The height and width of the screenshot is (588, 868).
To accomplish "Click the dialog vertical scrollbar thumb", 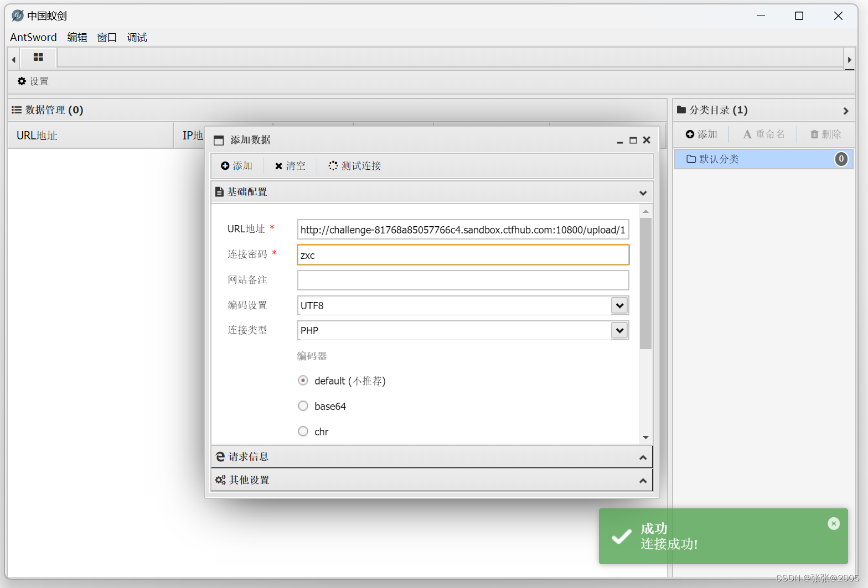I will (x=645, y=283).
